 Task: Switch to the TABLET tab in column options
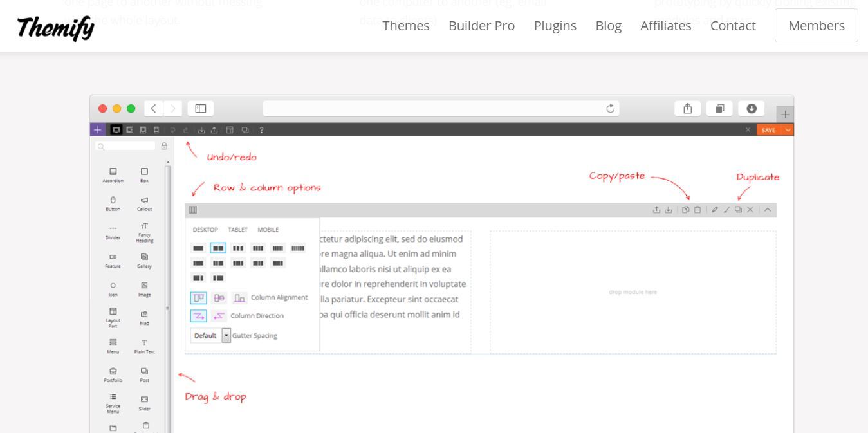coord(238,230)
